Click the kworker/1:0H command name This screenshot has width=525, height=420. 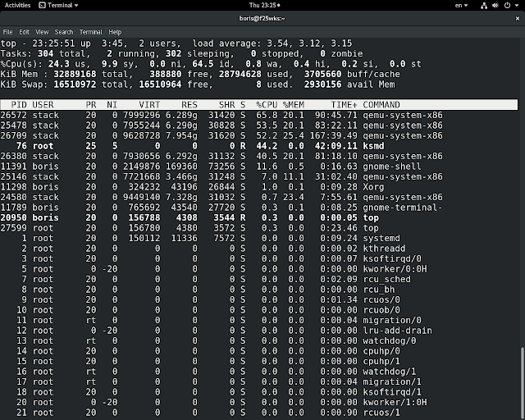pyautogui.click(x=395, y=403)
